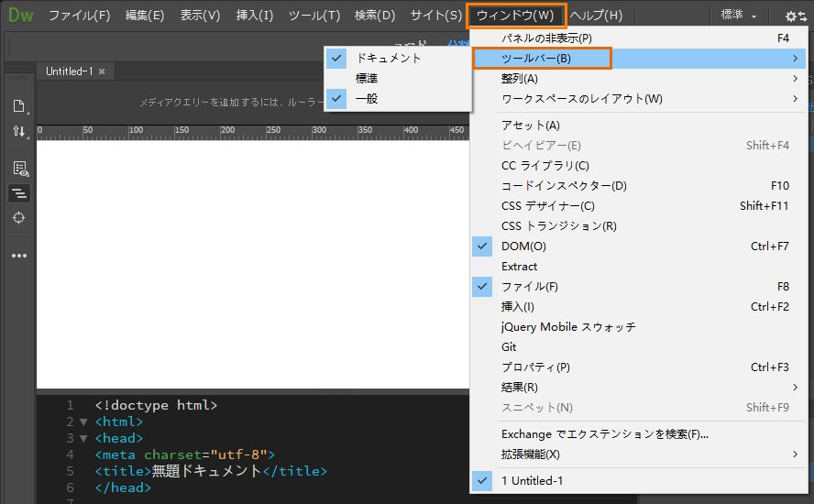Close the Untitled-1 document tab
This screenshot has width=814, height=504.
[x=102, y=71]
